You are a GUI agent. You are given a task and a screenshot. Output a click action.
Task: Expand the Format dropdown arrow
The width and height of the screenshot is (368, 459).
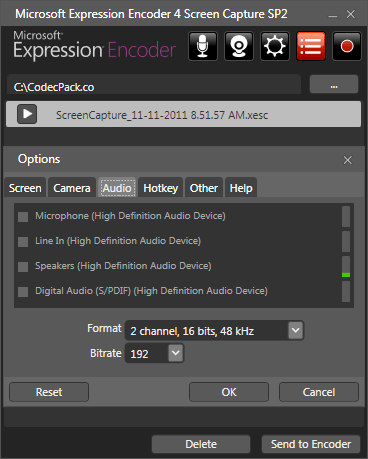click(x=296, y=330)
